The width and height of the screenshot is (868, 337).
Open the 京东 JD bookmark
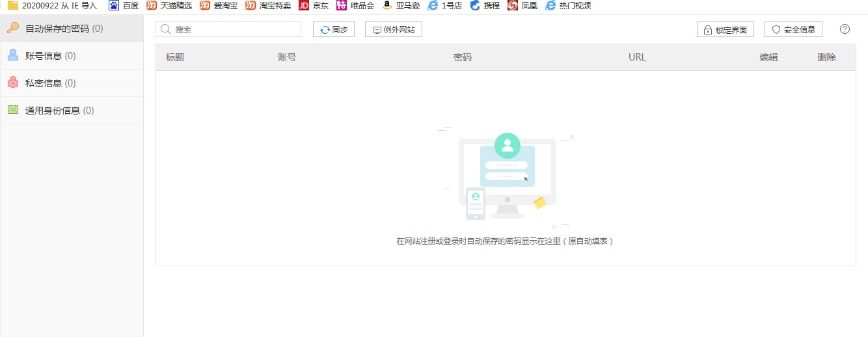coord(314,5)
